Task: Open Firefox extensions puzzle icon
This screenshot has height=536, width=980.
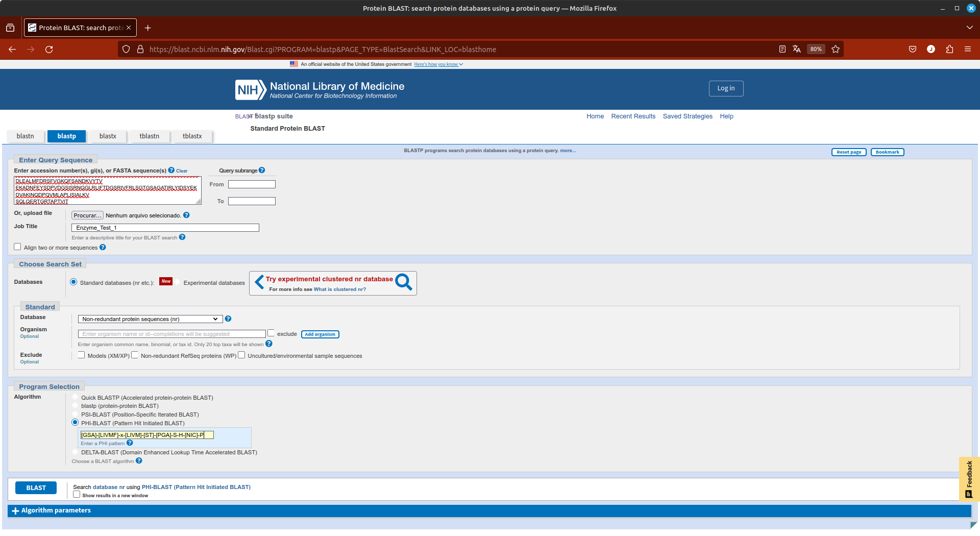Action: pos(949,50)
